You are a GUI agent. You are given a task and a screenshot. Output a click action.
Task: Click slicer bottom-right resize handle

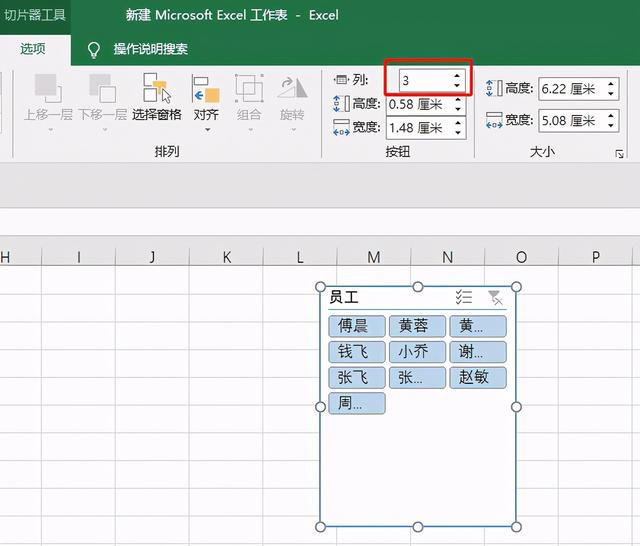click(x=516, y=527)
